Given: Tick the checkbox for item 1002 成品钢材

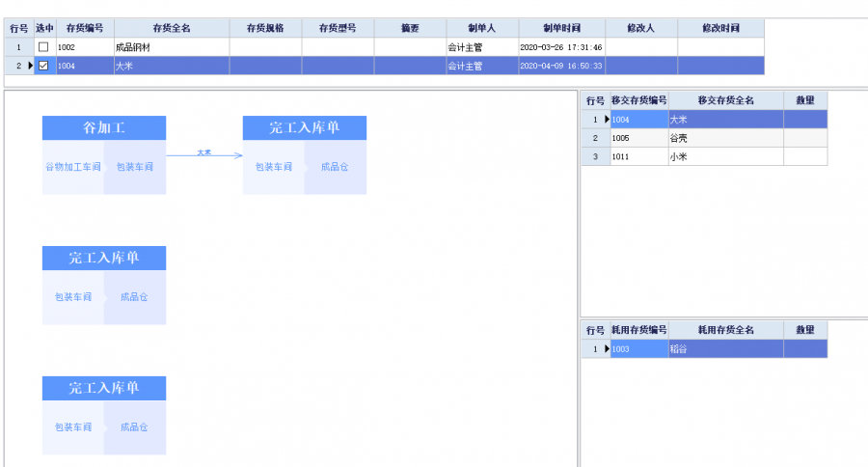Looking at the screenshot, I should click(42, 47).
